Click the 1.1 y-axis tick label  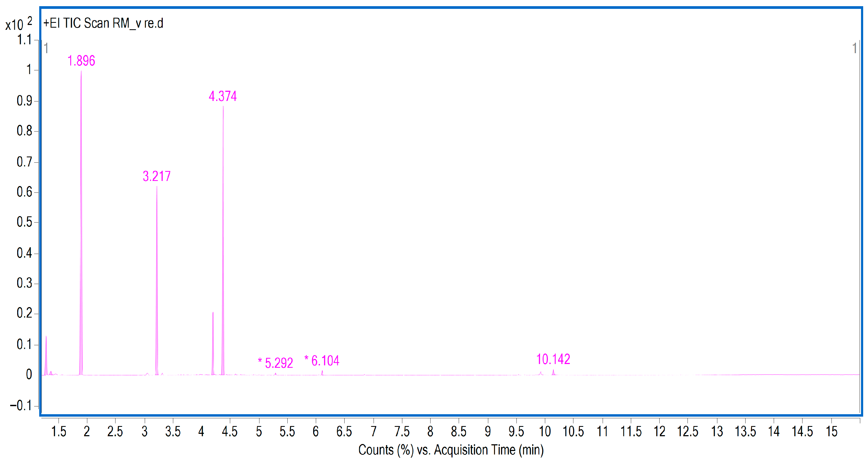pyautogui.click(x=24, y=40)
